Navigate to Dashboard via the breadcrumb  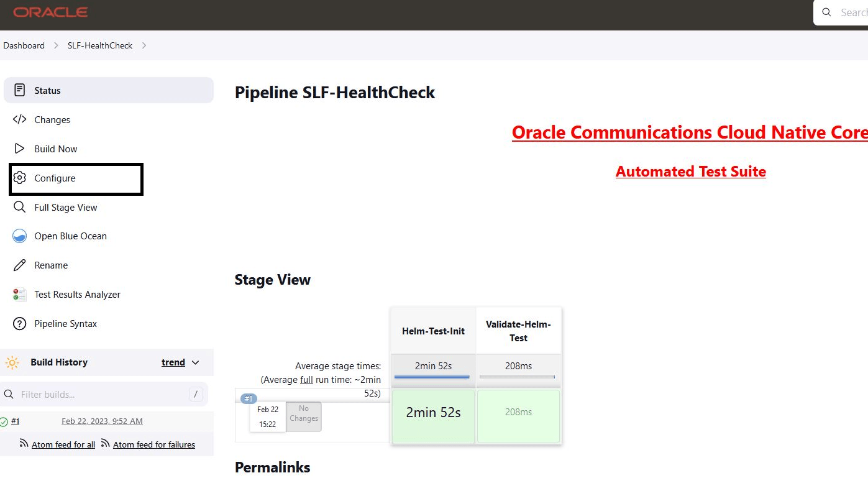click(24, 45)
